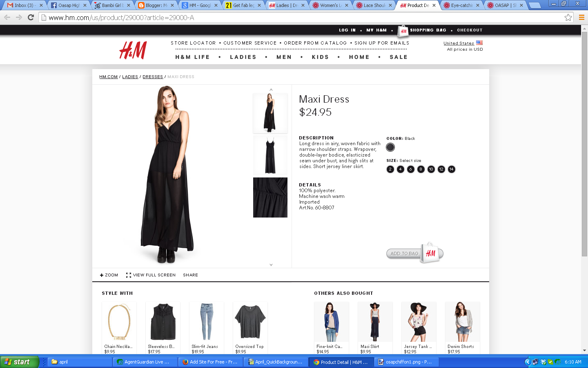This screenshot has width=588, height=368.
Task: Click the plus Zoom icon
Action: coord(102,275)
